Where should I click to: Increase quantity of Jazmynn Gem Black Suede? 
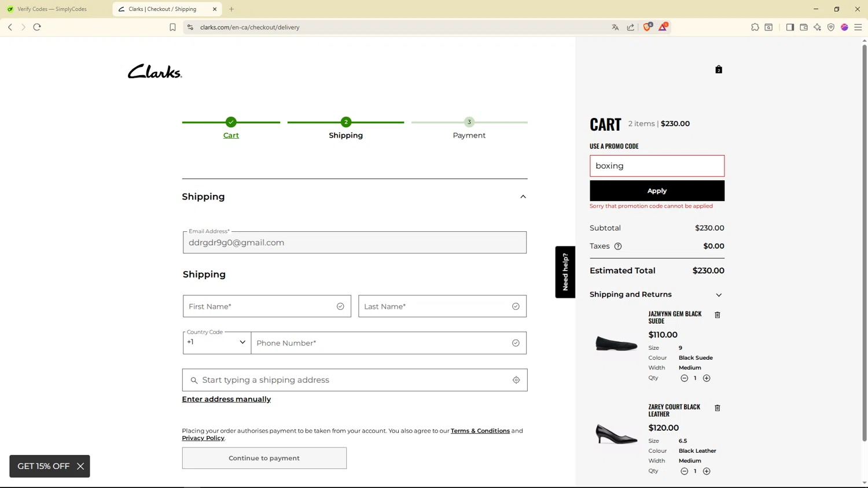click(707, 378)
